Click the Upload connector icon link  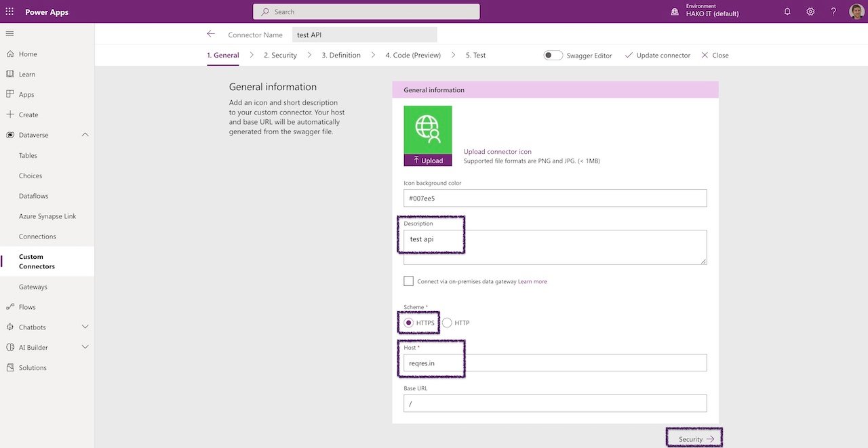coord(498,152)
